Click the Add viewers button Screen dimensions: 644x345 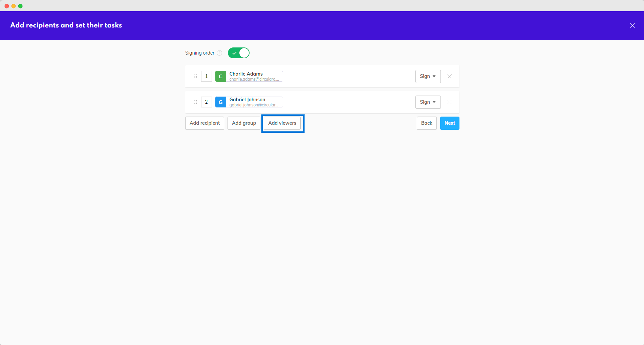(282, 123)
